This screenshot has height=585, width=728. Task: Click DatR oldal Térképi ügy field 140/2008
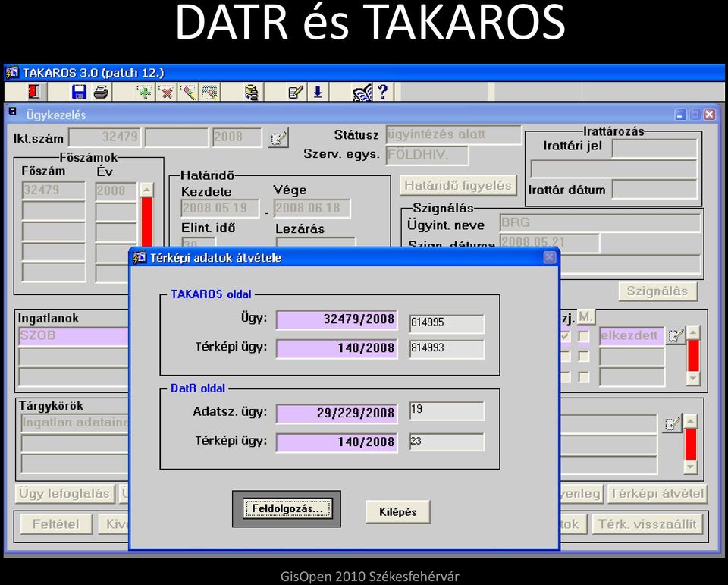[337, 442]
